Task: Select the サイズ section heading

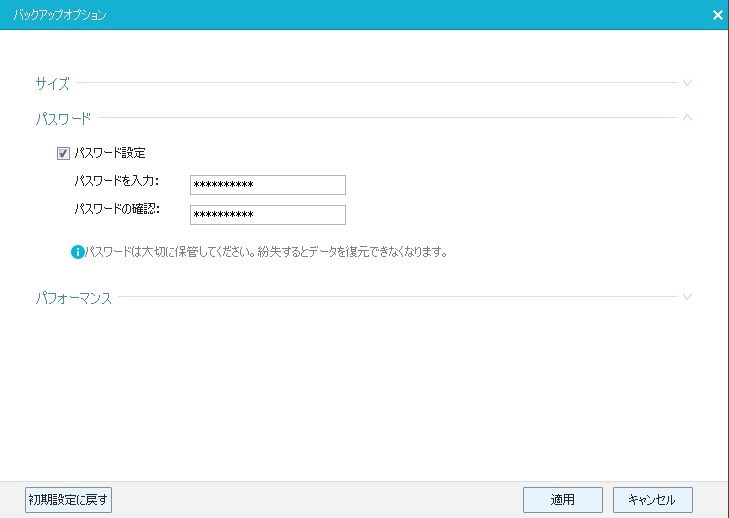Action: (x=52, y=83)
